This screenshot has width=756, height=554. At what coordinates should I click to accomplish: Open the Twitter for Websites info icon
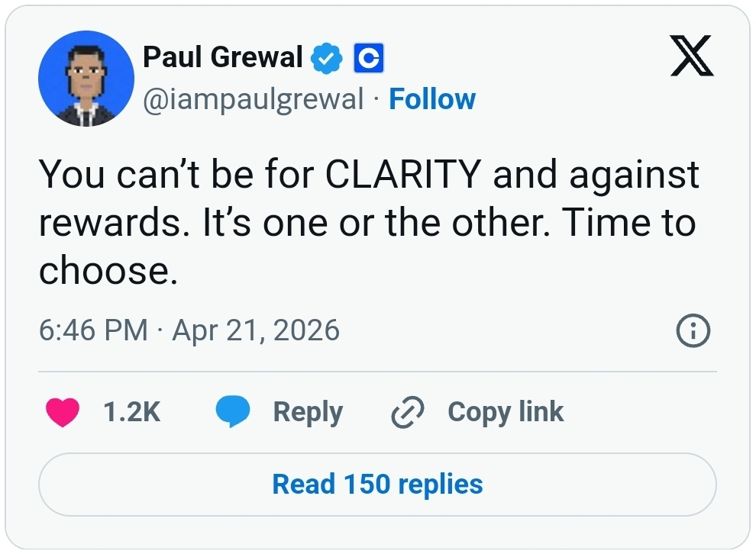[x=693, y=330]
